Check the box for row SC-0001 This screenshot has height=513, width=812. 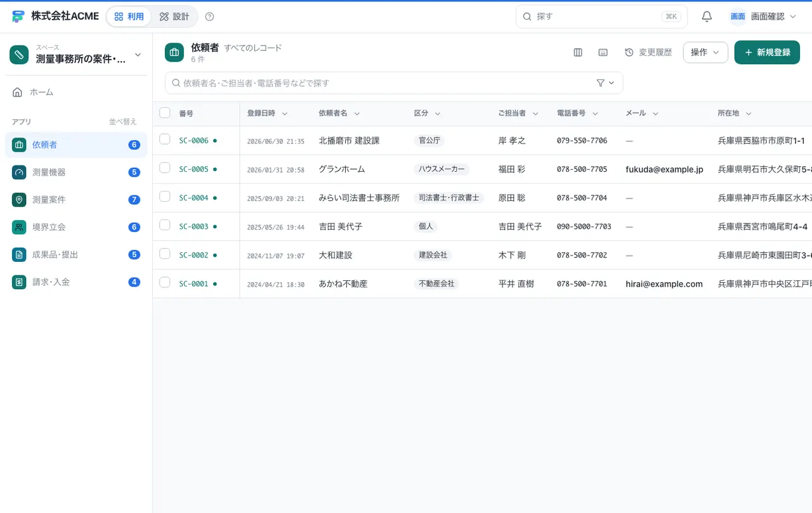coord(165,282)
